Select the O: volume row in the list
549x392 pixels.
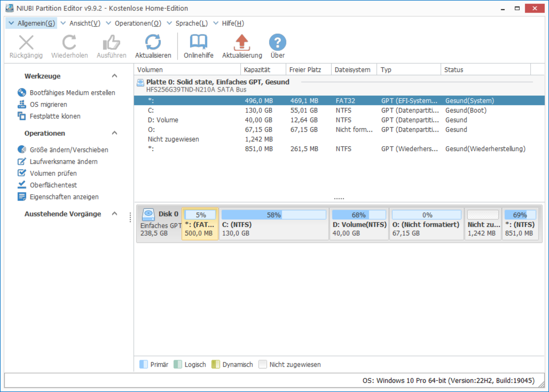tap(339, 130)
